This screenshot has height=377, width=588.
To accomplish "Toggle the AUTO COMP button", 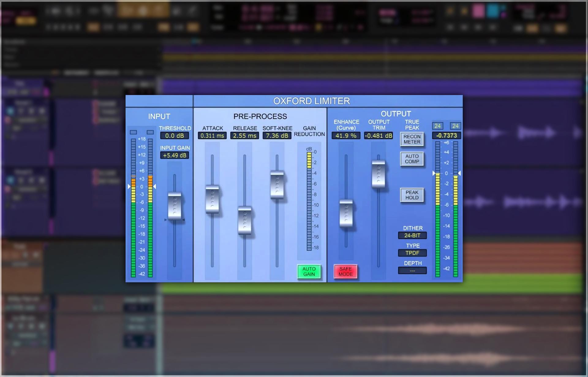I will (412, 159).
